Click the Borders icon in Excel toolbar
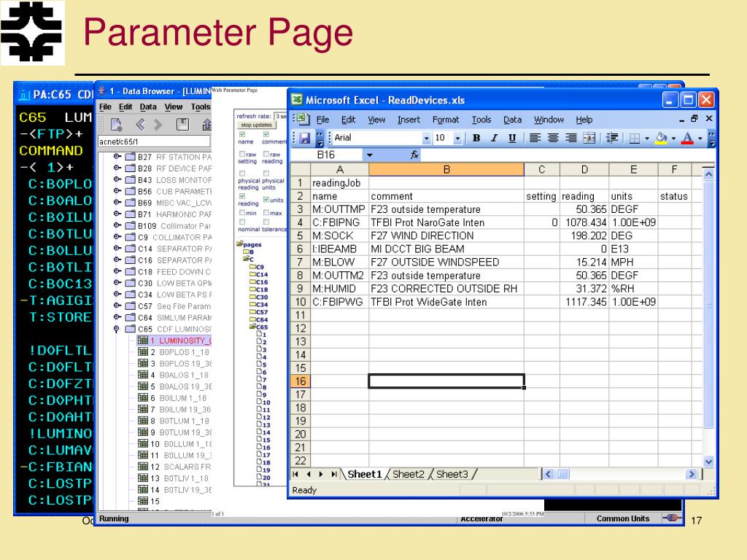The width and height of the screenshot is (747, 560). [634, 138]
